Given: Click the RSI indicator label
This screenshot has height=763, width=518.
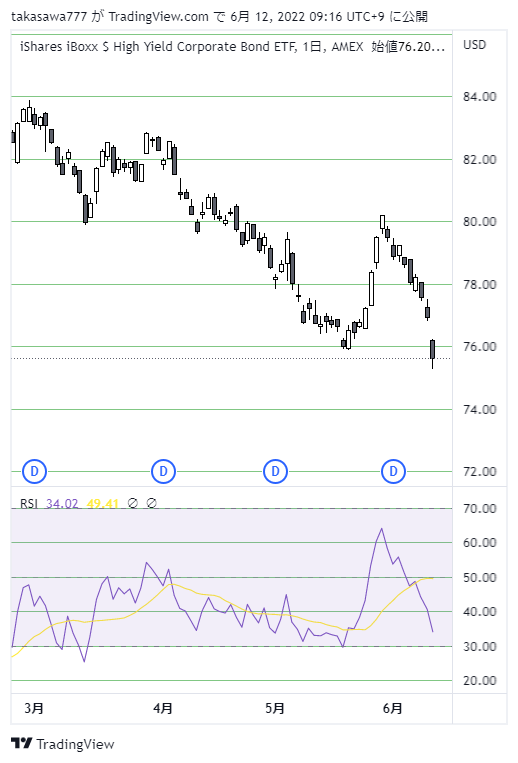Looking at the screenshot, I should pos(29,503).
